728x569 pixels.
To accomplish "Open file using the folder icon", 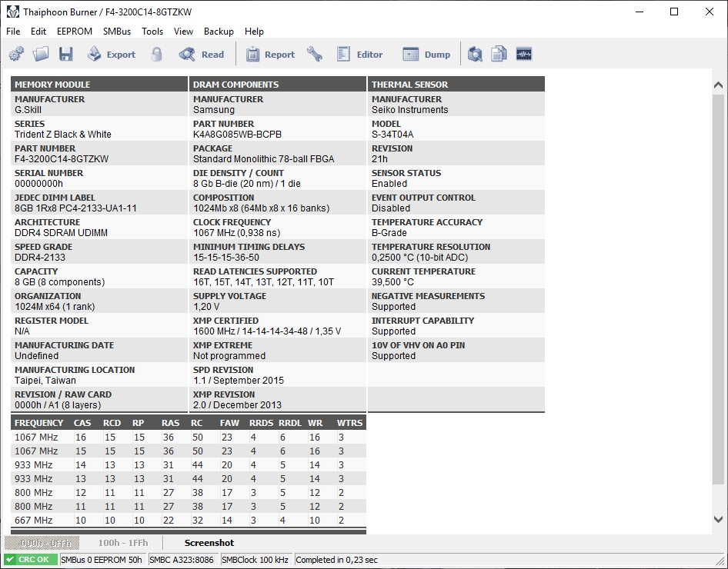I will pyautogui.click(x=41, y=55).
